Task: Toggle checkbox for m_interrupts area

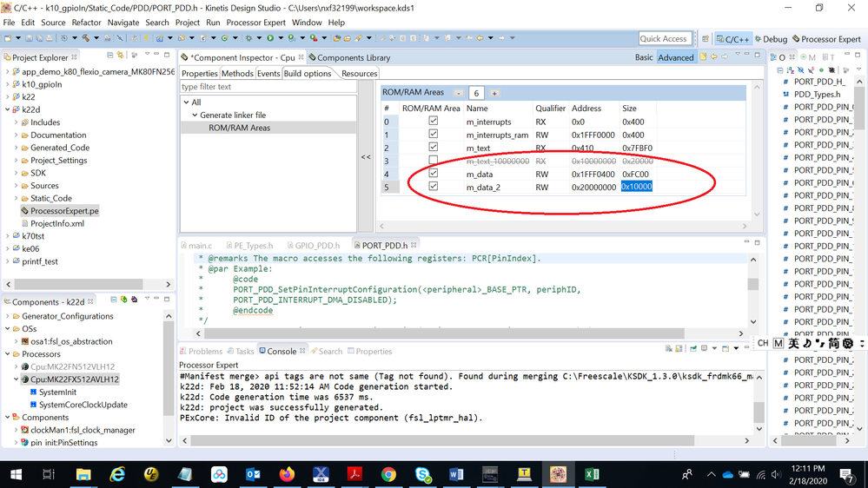Action: pos(434,121)
